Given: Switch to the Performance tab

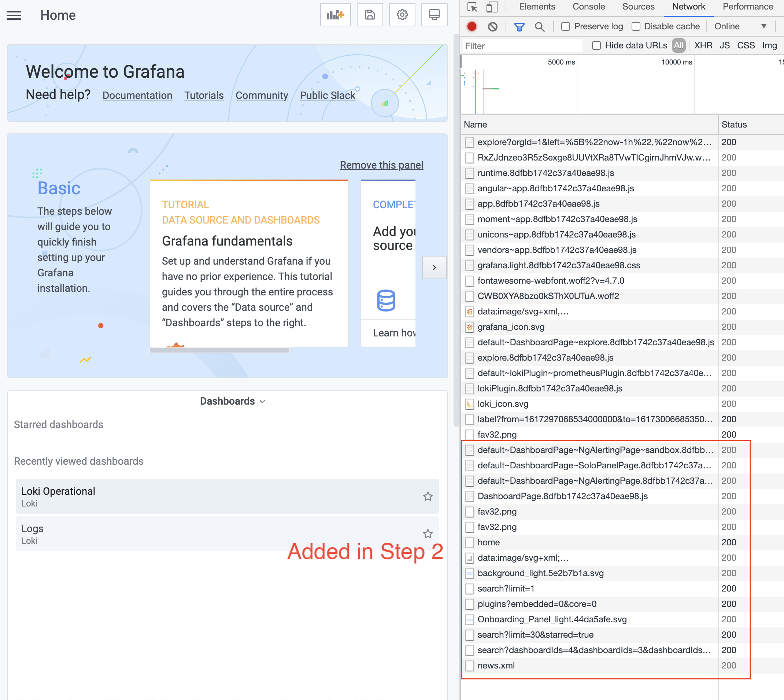Looking at the screenshot, I should [747, 7].
